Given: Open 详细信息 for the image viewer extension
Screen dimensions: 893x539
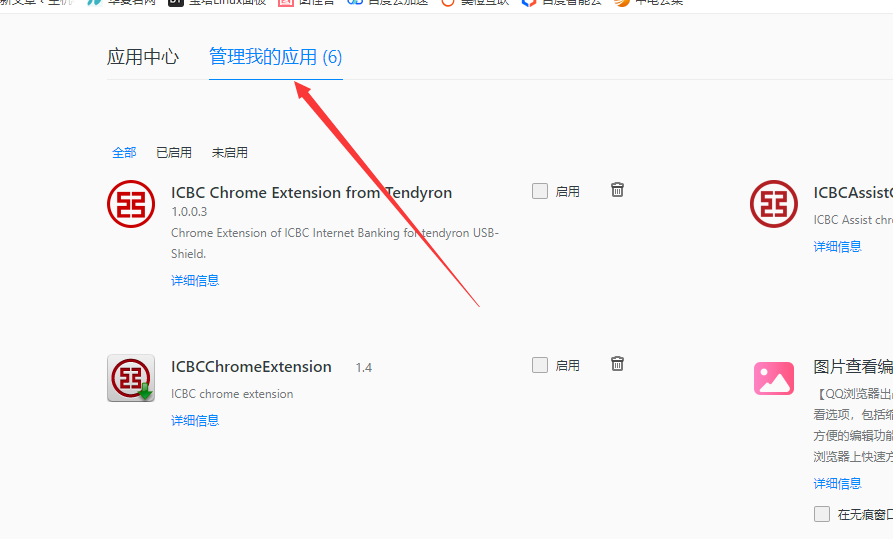Looking at the screenshot, I should (837, 484).
